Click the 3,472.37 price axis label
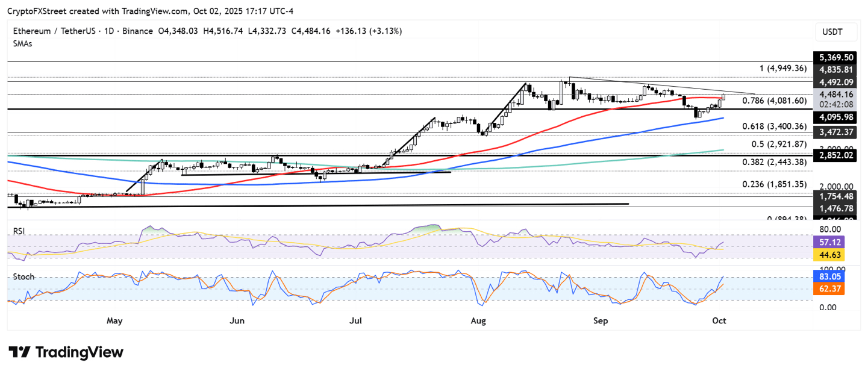The width and height of the screenshot is (868, 374). (x=834, y=131)
